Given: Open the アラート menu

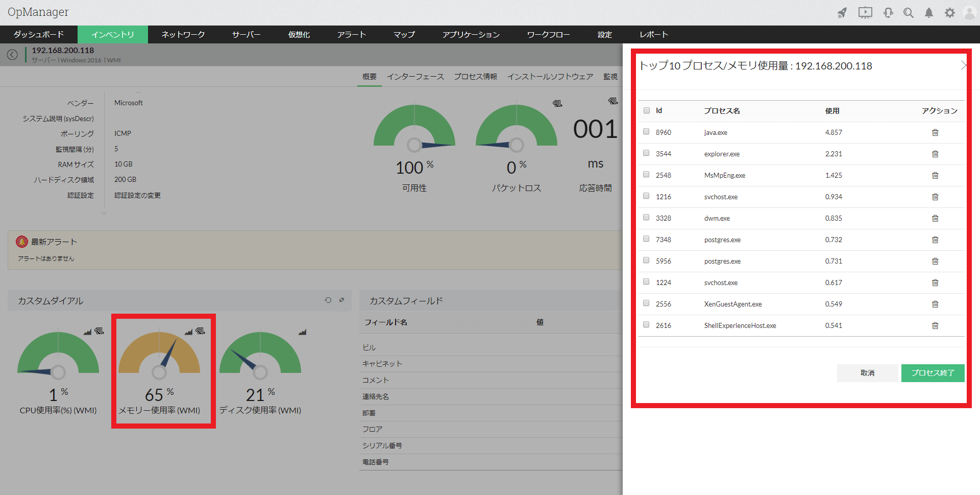Looking at the screenshot, I should coord(351,35).
